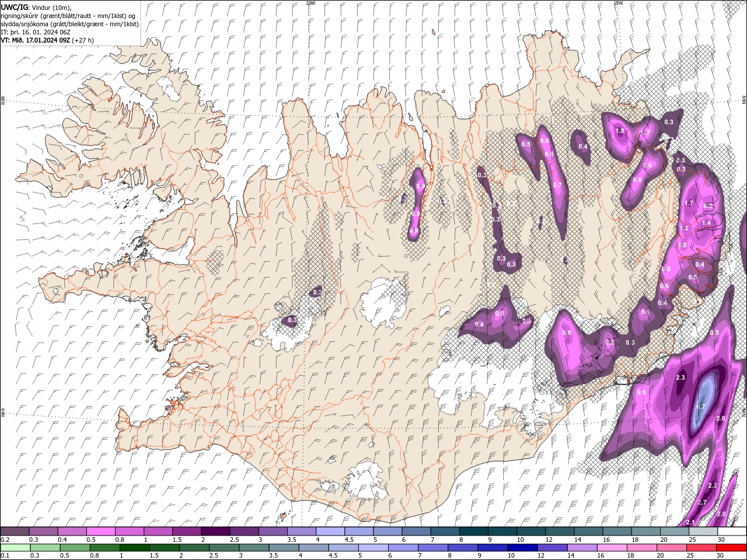Screen dimensions: 747x560
Task: Click the navy blue 10 swatch on lower rain scale
Action: (x=522, y=548)
